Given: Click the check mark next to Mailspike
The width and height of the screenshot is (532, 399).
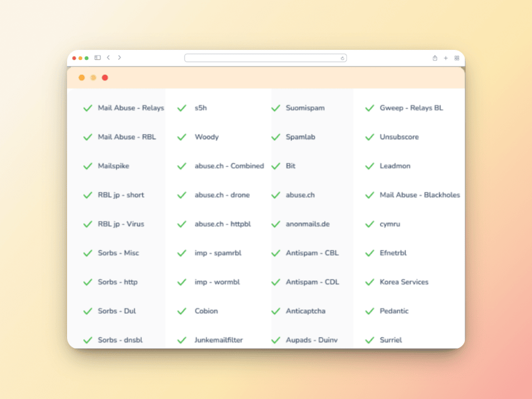Looking at the screenshot, I should (88, 166).
